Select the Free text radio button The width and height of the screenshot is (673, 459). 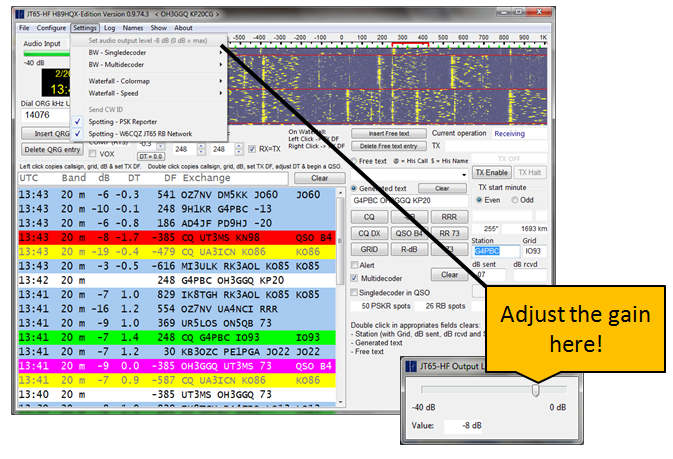pos(354,161)
